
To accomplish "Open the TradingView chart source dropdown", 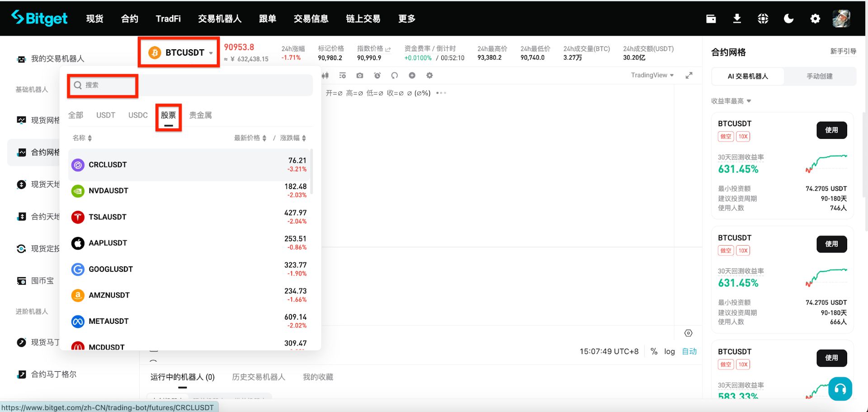I will [652, 75].
